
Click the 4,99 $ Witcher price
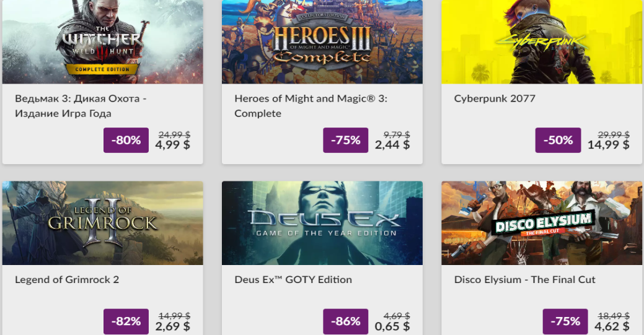point(172,144)
